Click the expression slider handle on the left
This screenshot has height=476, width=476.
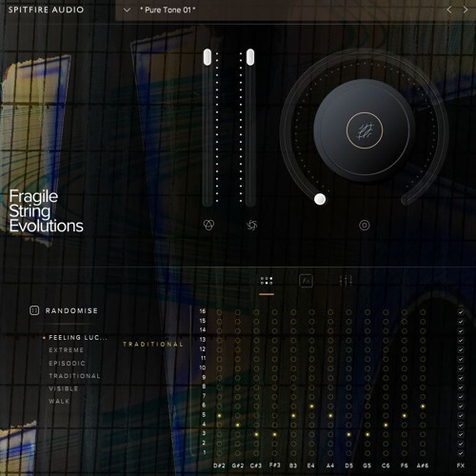coord(208,57)
